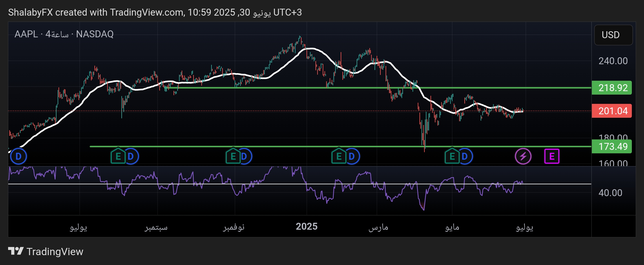The height and width of the screenshot is (265, 644).
Task: Click the earnings E marker before September
Action: click(x=118, y=157)
